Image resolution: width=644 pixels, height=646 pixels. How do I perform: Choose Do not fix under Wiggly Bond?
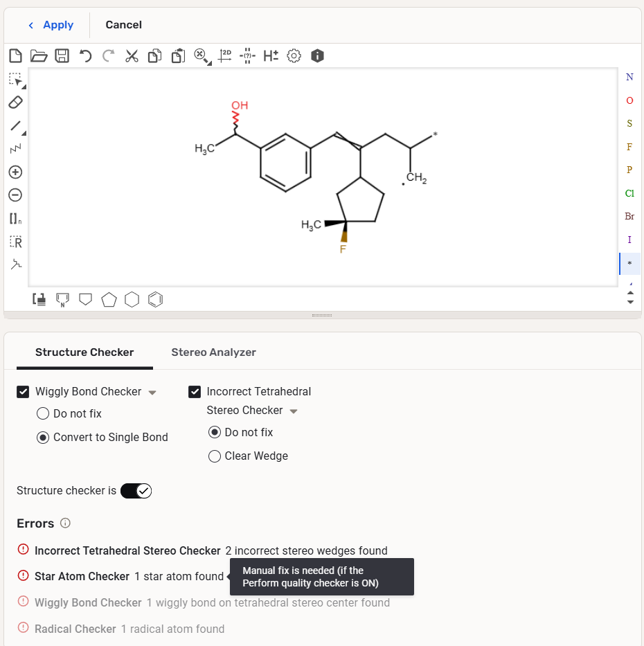43,414
